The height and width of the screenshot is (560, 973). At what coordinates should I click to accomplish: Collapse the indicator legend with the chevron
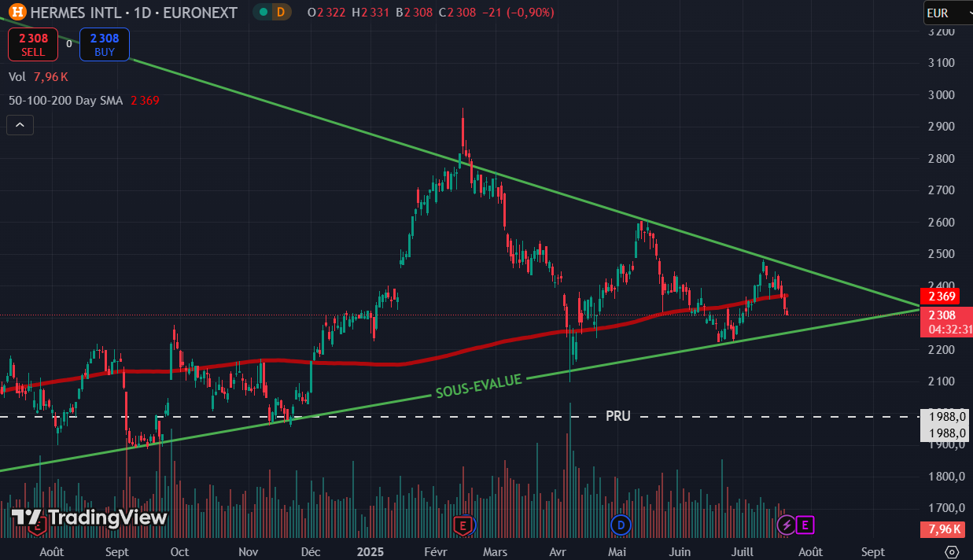20,124
